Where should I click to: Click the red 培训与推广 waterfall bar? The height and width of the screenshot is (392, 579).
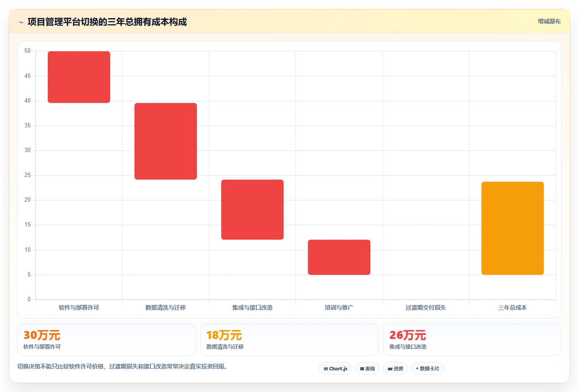339,257
